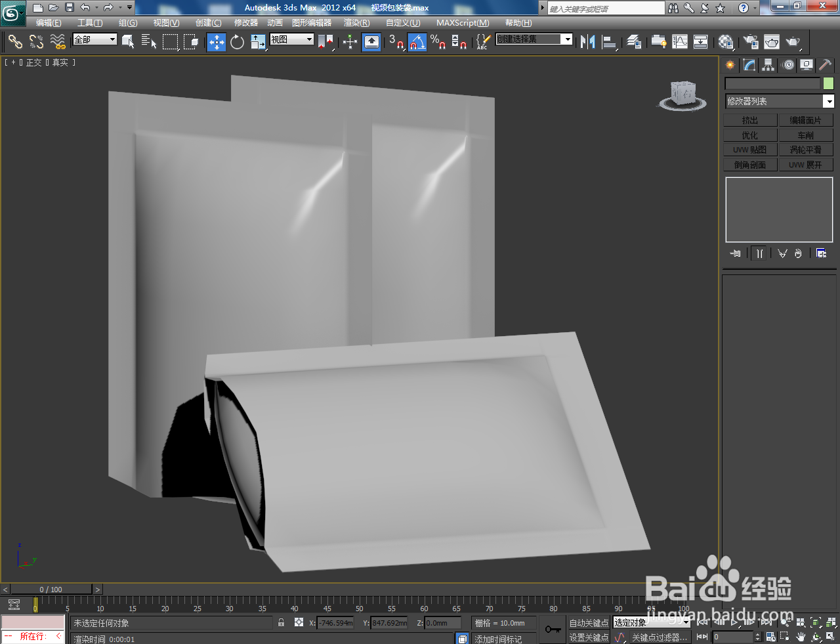Toggle 自动关键点 auto key mode
This screenshot has width=840, height=644.
pos(589,623)
